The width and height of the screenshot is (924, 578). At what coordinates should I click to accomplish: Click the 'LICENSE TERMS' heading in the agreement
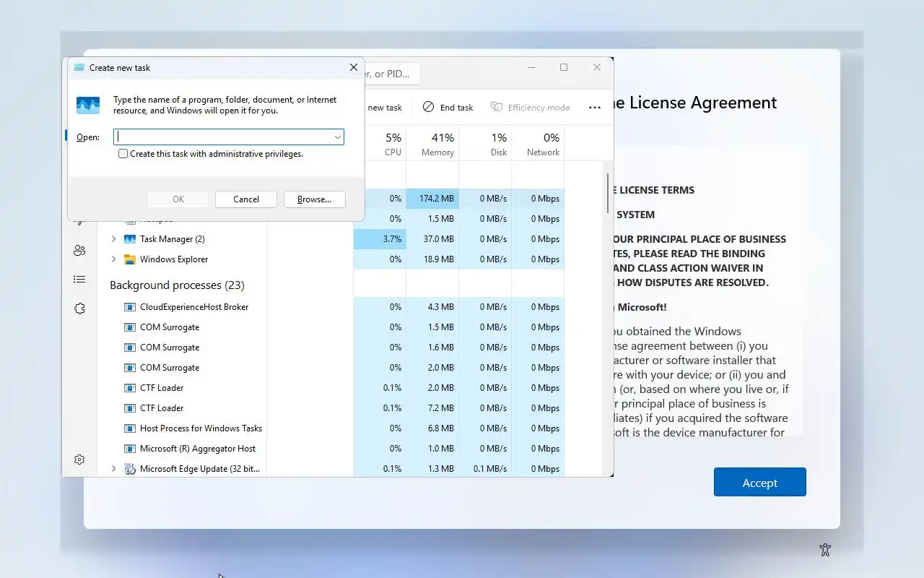click(657, 190)
